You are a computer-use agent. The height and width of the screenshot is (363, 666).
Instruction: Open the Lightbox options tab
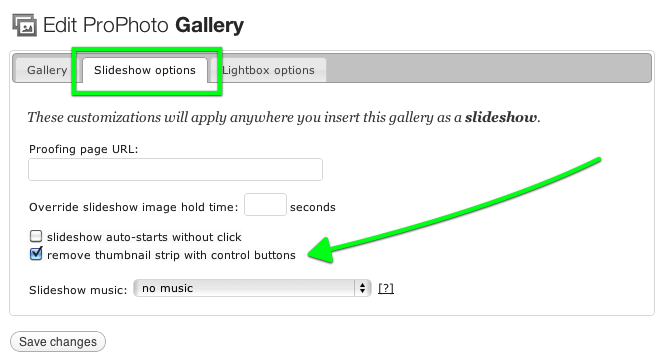click(268, 70)
